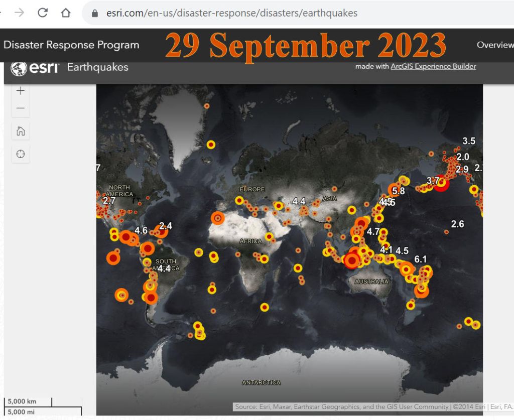This screenshot has height=420, width=514.
Task: Click the Esri globe logo
Action: (x=19, y=68)
